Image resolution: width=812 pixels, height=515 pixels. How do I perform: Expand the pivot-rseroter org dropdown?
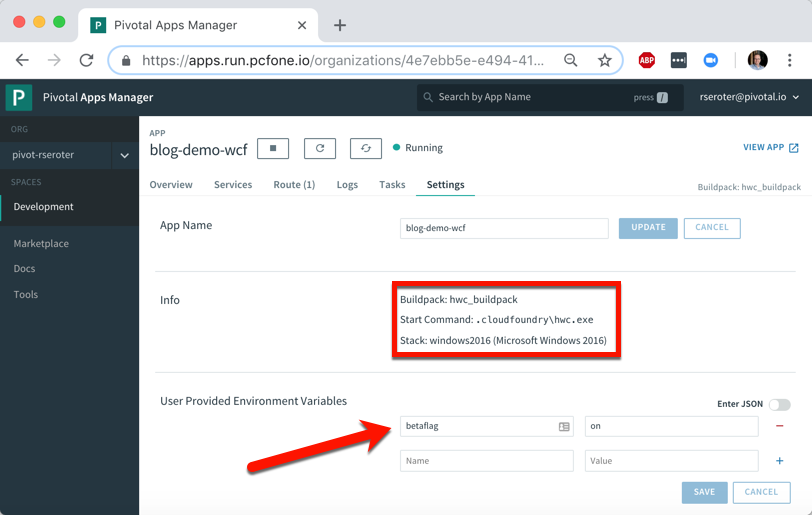[x=124, y=156]
